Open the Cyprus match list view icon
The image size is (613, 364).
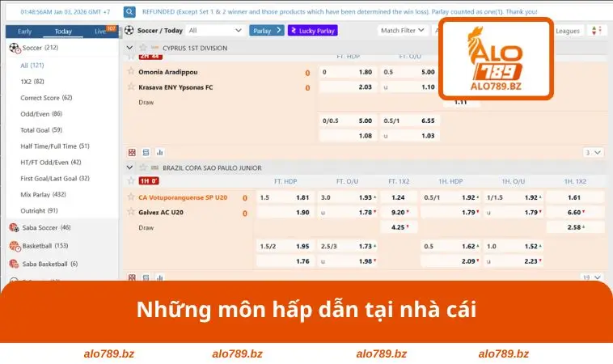click(x=146, y=153)
